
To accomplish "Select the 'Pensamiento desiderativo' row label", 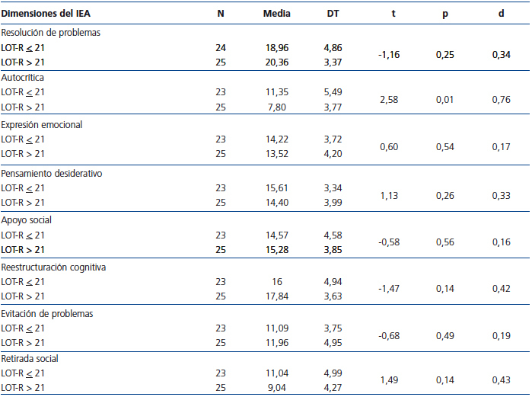I will (52, 173).
